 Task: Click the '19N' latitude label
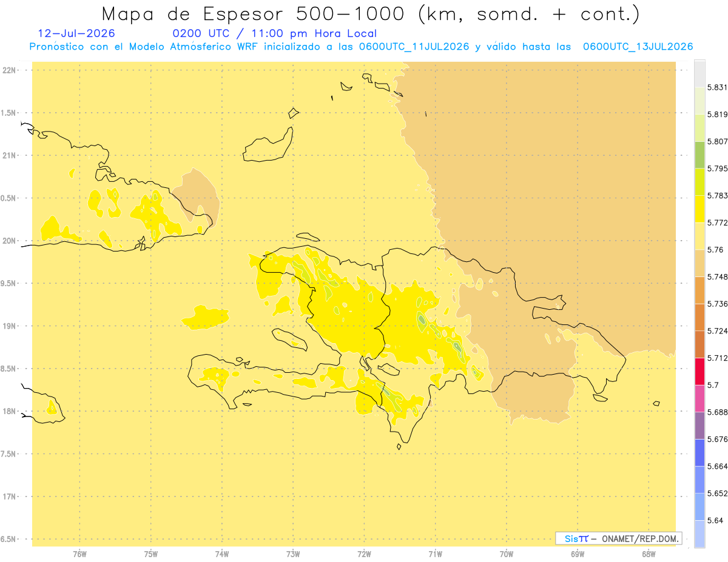coord(9,326)
